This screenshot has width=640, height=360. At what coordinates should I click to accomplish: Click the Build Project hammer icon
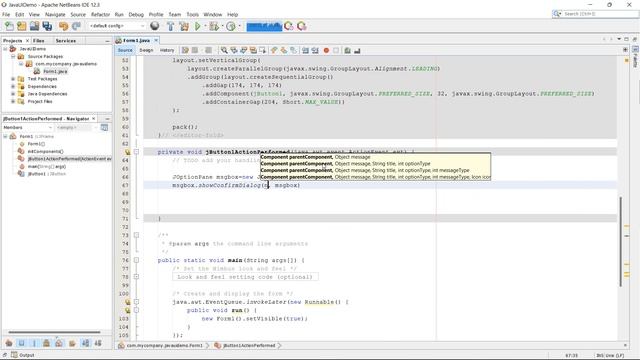171,26
